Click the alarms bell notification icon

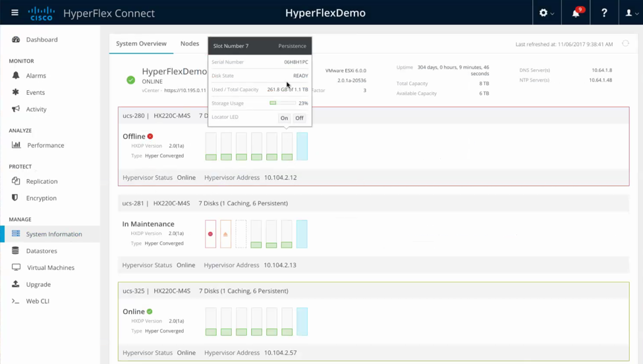pos(576,13)
